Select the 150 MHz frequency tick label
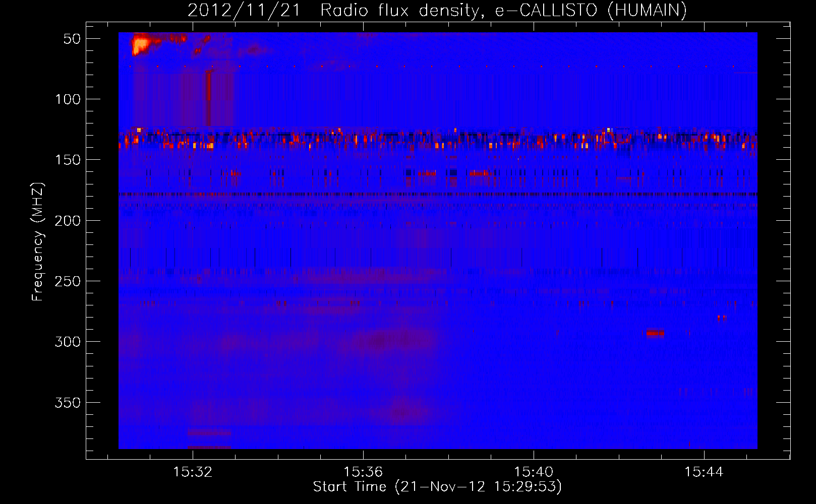This screenshot has width=816, height=504. pyautogui.click(x=68, y=160)
